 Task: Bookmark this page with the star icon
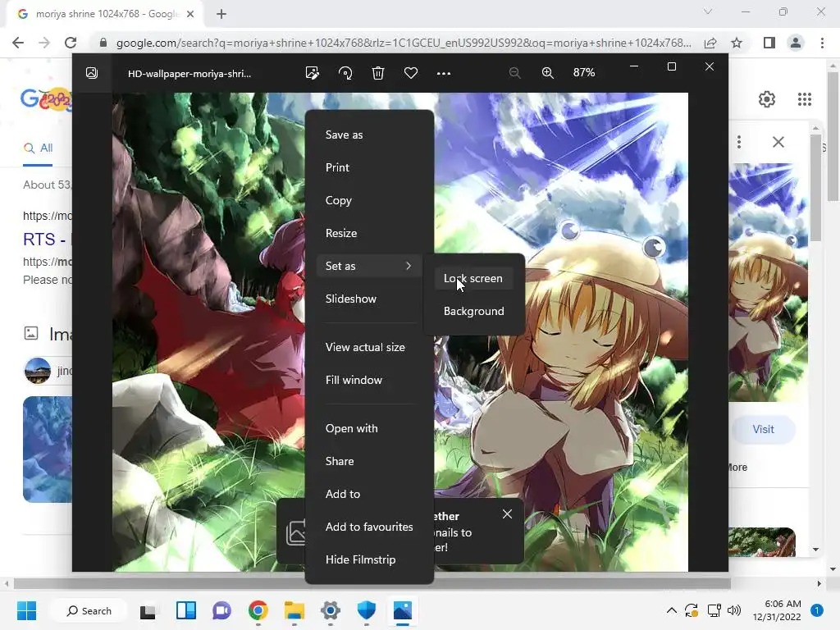click(x=737, y=43)
